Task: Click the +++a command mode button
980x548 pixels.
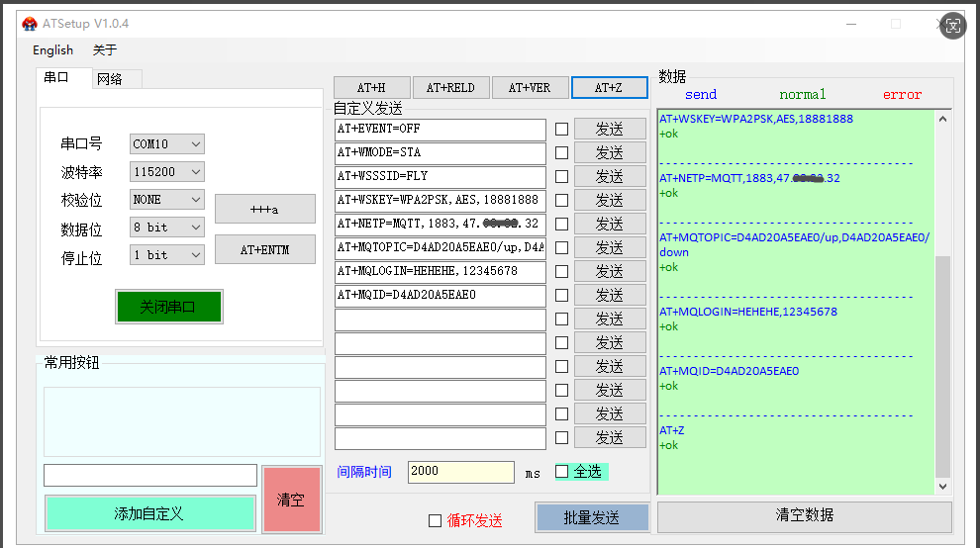Action: coord(264,209)
